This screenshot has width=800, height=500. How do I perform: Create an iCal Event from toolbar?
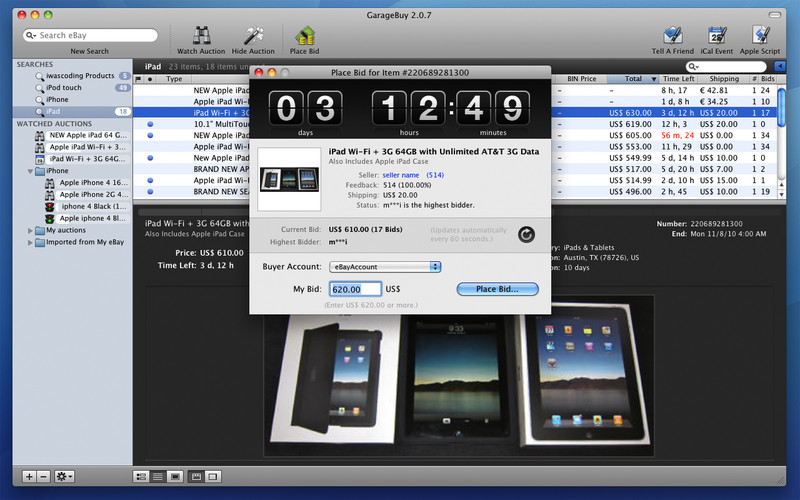click(716, 36)
